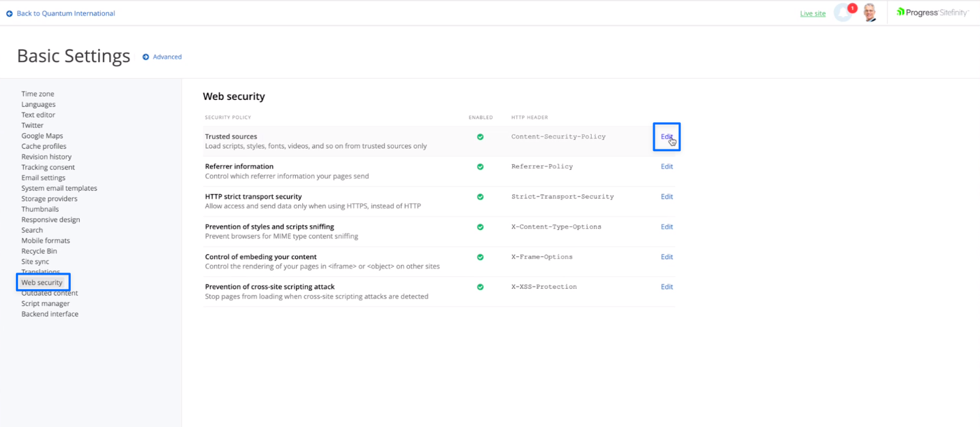Screen dimensions: 980x427
Task: Click enabled checkmark for styles and scripts sniffing
Action: click(480, 227)
